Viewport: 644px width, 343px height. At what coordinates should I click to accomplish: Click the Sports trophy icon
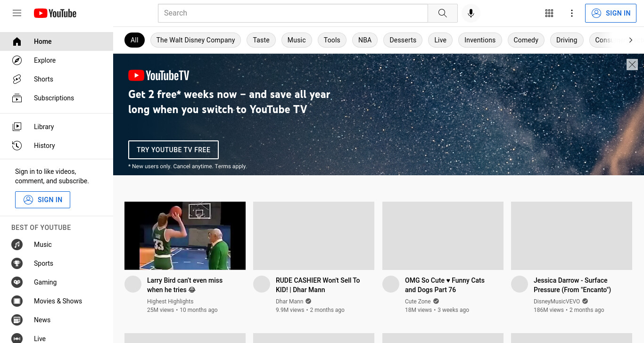(17, 263)
